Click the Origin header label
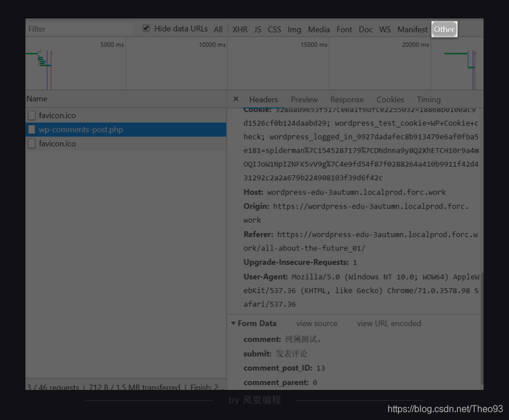The image size is (509, 420). (256, 206)
